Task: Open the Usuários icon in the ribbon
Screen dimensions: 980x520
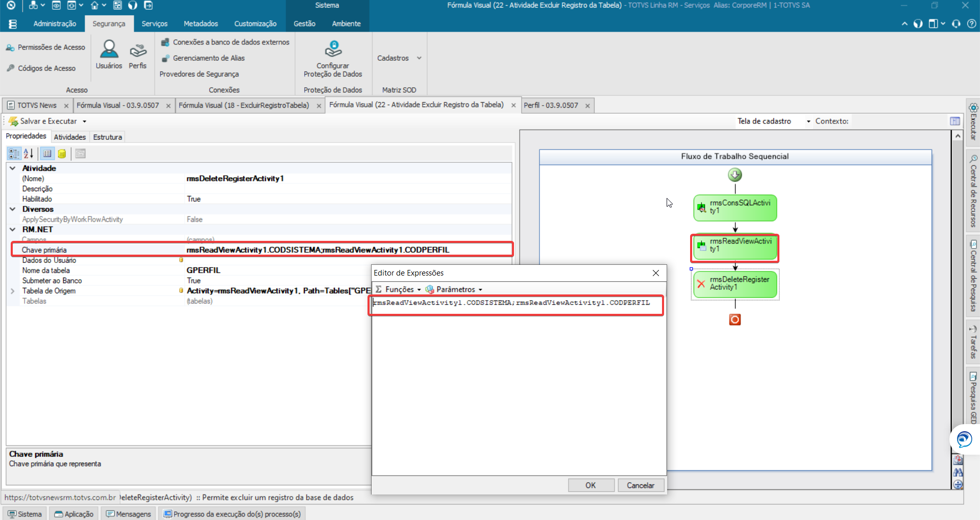Action: point(109,55)
